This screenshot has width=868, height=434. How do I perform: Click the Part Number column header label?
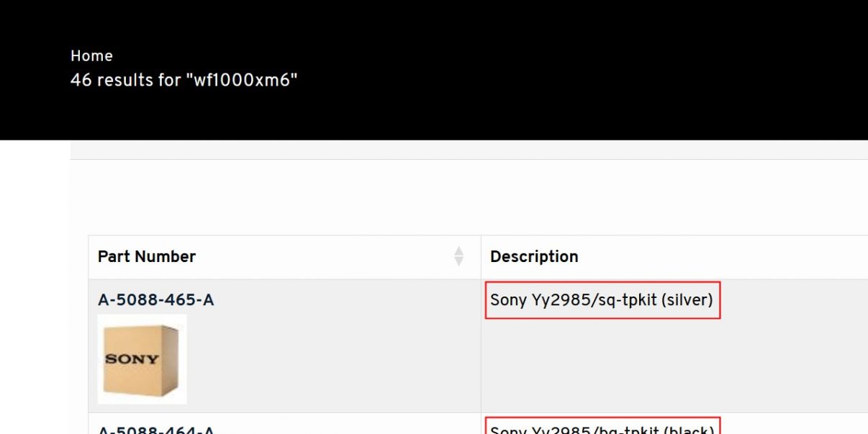click(x=147, y=257)
